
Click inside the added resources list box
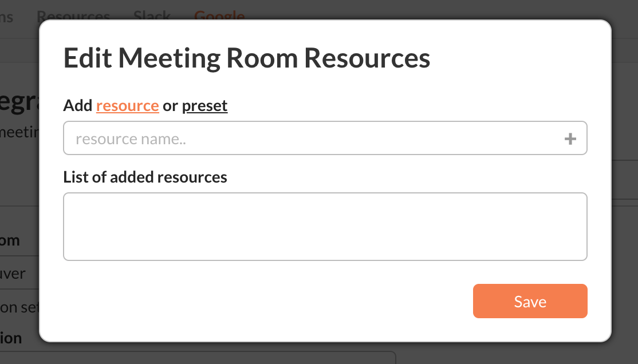(x=325, y=227)
